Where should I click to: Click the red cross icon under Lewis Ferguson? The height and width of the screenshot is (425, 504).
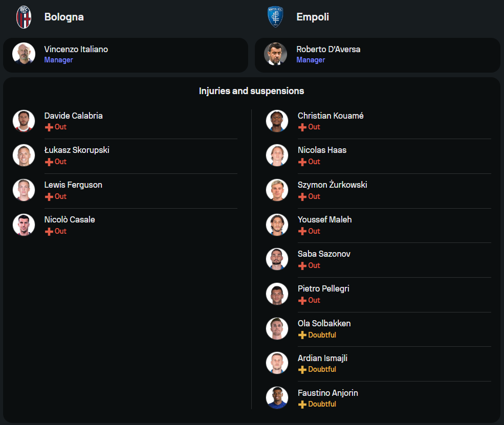tap(49, 197)
